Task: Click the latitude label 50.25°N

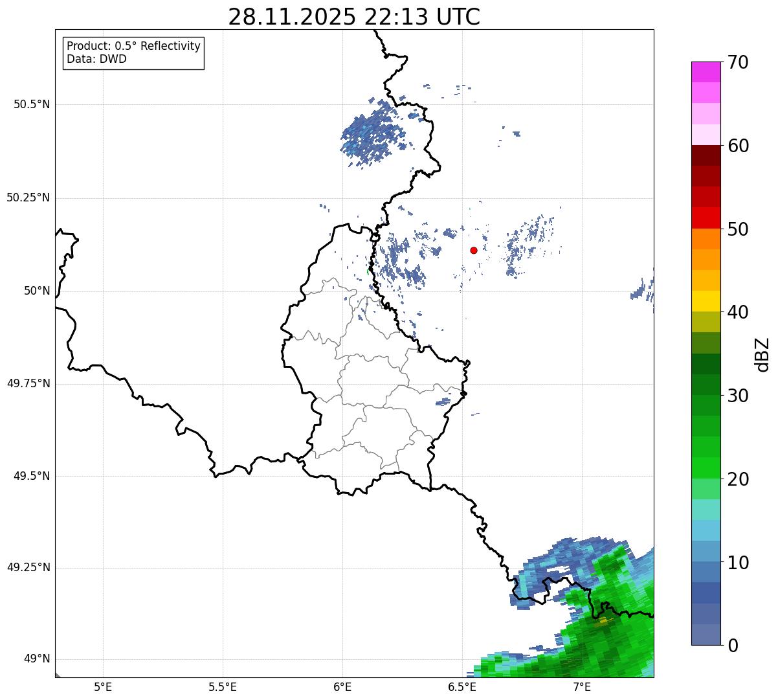Action: 28,198
